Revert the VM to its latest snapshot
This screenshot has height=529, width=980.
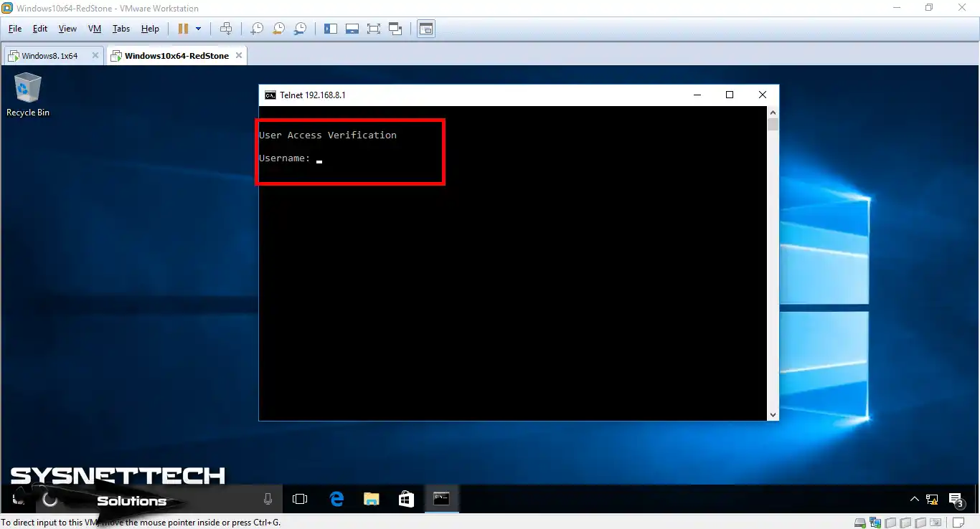(x=278, y=29)
